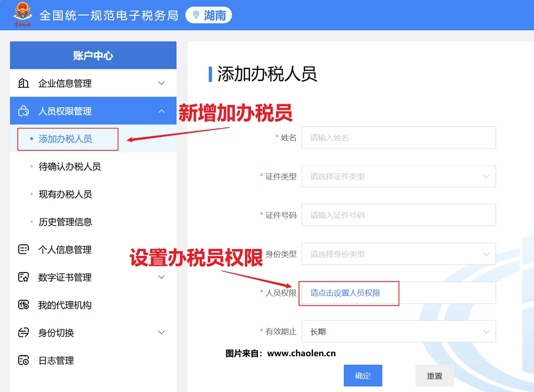The image size is (534, 392).
Task: Expand the 企业信息管理 chevron
Action: coord(161,83)
